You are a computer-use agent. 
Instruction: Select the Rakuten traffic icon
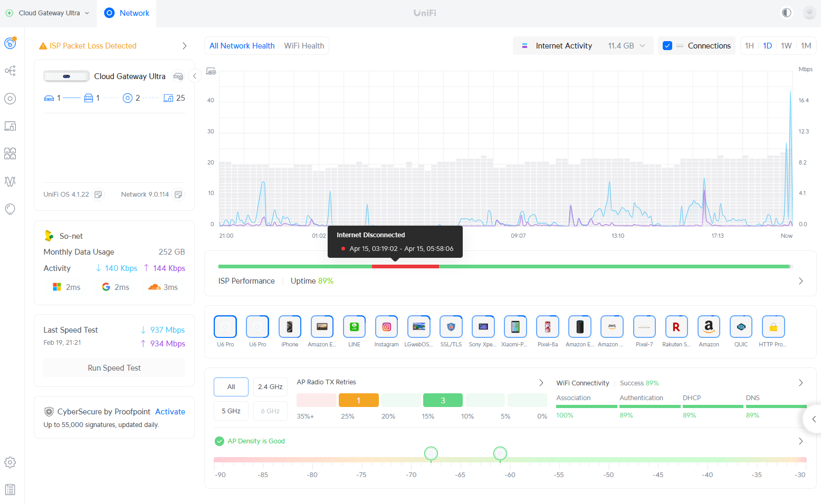pyautogui.click(x=676, y=327)
